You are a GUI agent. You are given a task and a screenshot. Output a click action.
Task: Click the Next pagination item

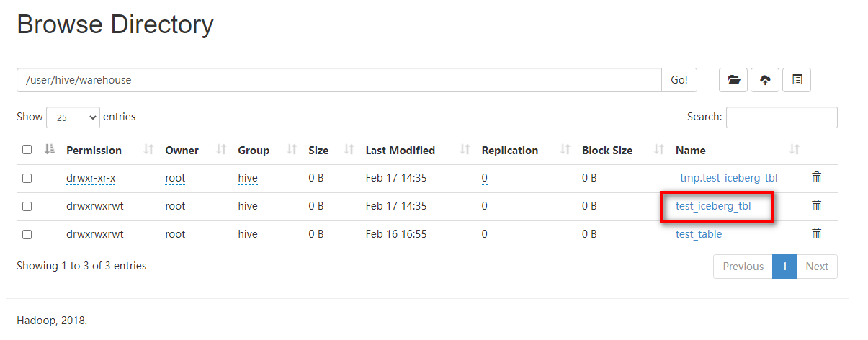[x=816, y=267]
